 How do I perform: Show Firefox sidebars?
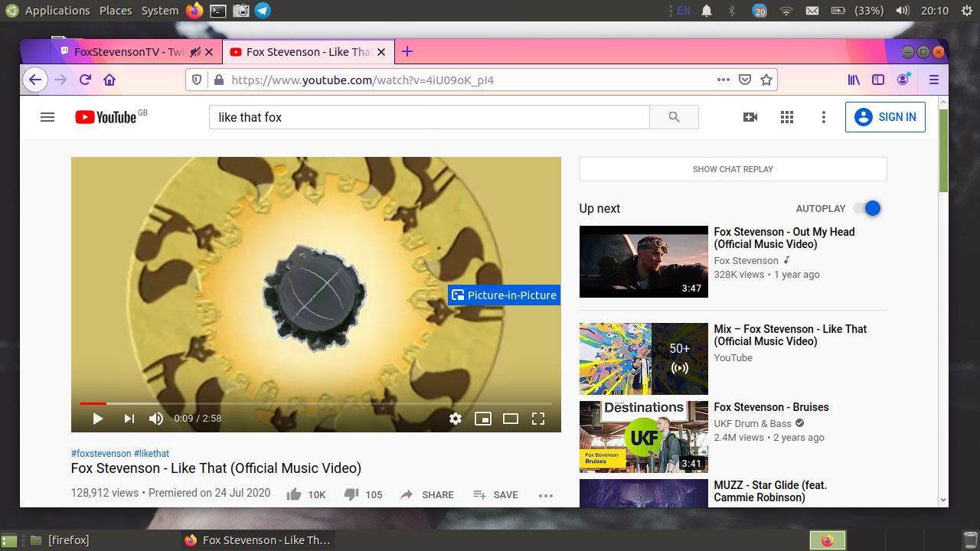878,80
